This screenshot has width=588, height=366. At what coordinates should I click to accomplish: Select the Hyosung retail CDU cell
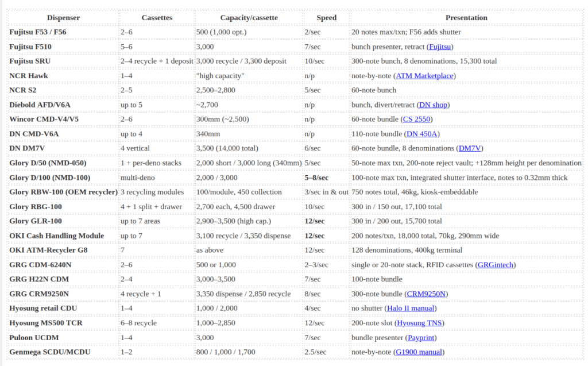pyautogui.click(x=63, y=308)
